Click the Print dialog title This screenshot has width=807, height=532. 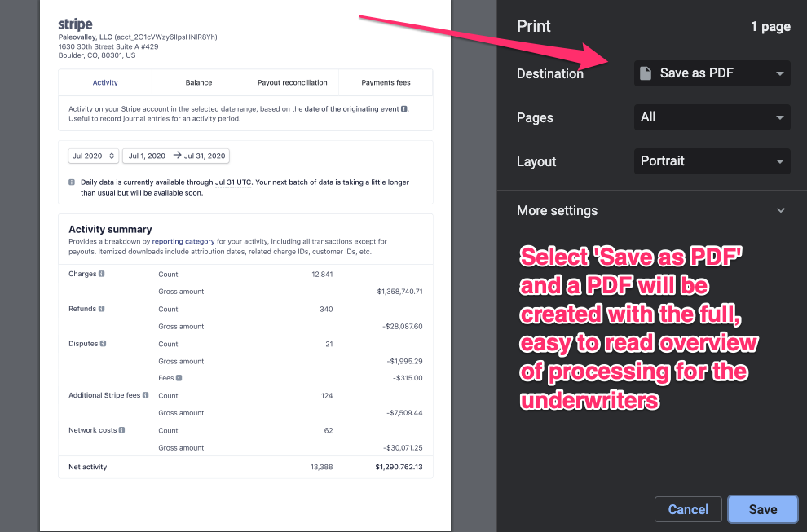click(534, 26)
